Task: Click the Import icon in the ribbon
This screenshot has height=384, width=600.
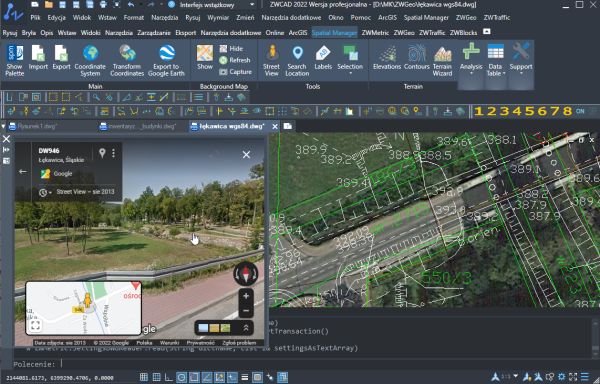Action: [x=38, y=57]
